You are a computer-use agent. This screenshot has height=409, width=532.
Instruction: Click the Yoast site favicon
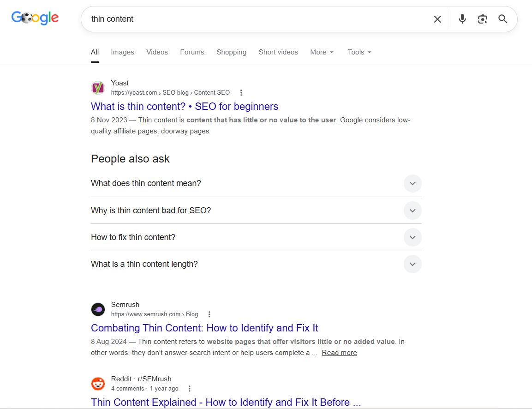[x=98, y=88]
